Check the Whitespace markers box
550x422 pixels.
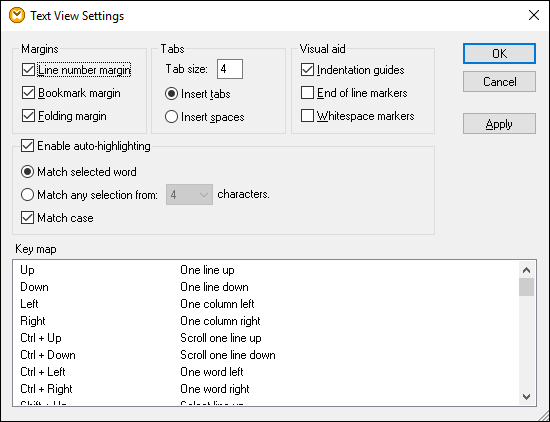pyautogui.click(x=307, y=116)
